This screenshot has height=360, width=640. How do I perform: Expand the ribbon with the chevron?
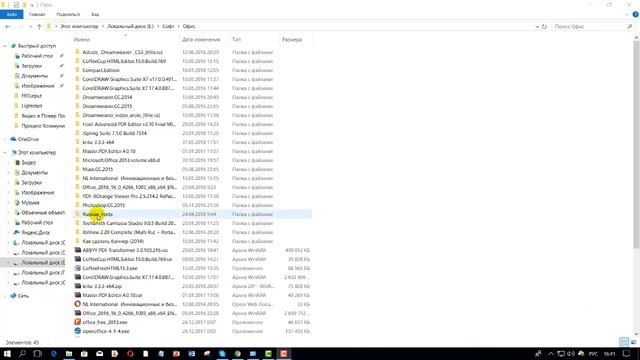pos(627,14)
